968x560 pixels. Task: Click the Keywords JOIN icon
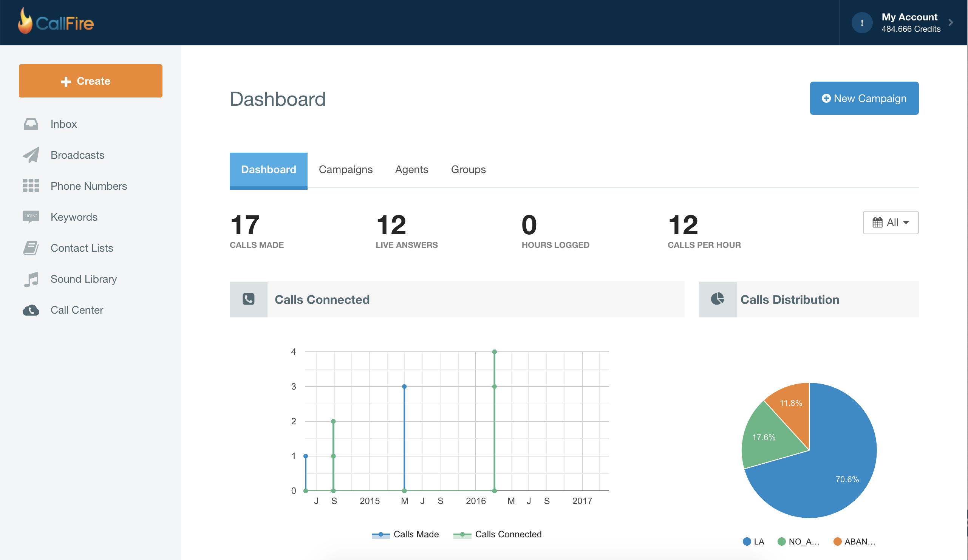31,217
